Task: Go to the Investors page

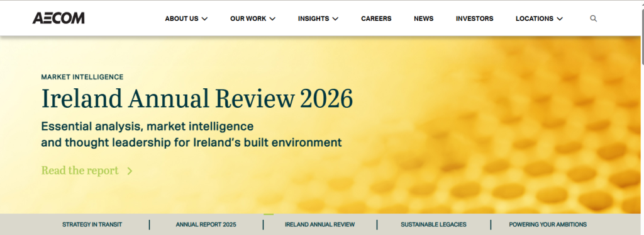Action: coord(474,18)
